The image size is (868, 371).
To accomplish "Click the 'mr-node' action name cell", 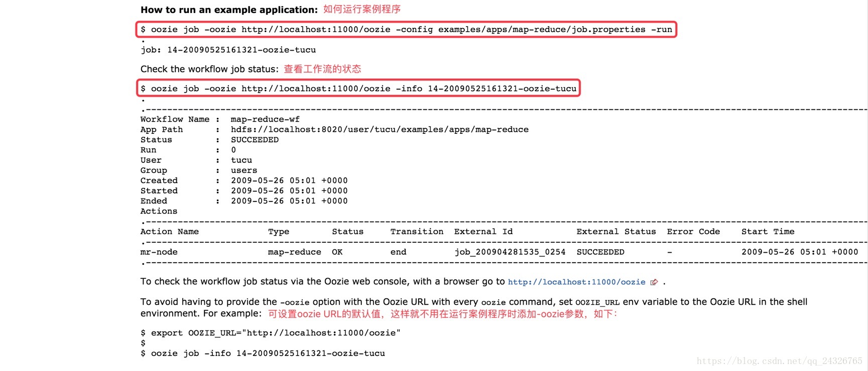I will [x=159, y=252].
